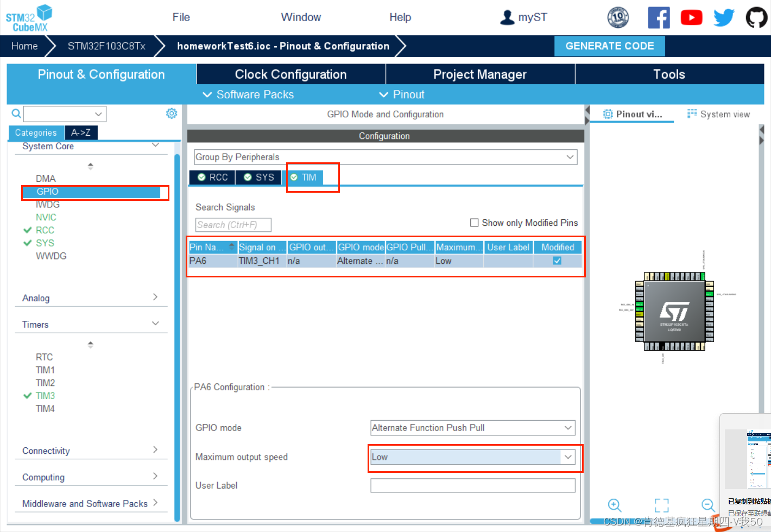Expand the Analog category
Screen dimensions: 771x532
point(155,297)
